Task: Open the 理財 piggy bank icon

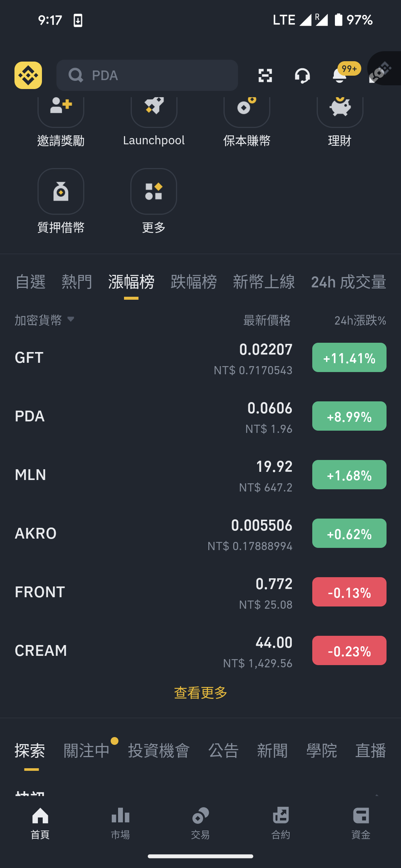Action: click(340, 108)
